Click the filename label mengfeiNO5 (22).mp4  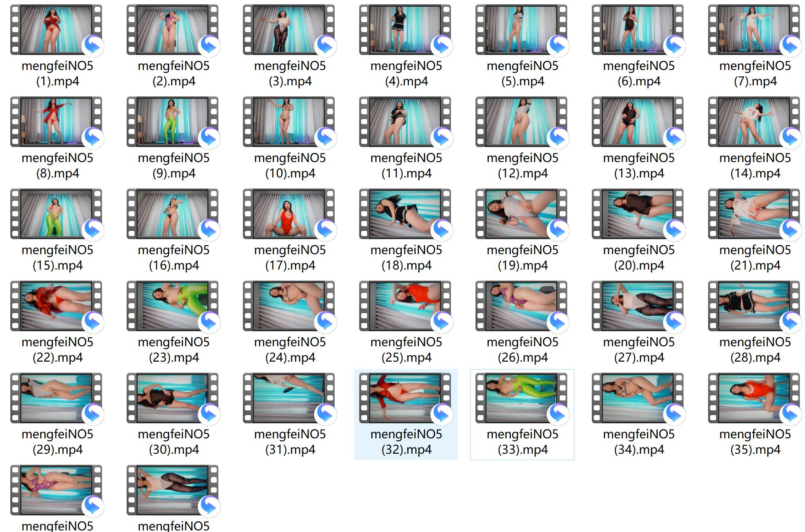[x=57, y=350]
